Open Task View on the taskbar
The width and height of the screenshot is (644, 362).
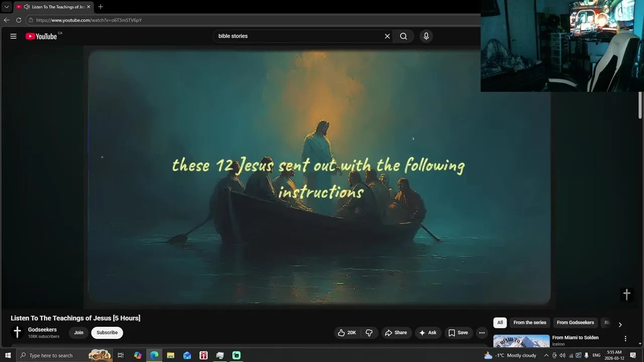pyautogui.click(x=121, y=355)
